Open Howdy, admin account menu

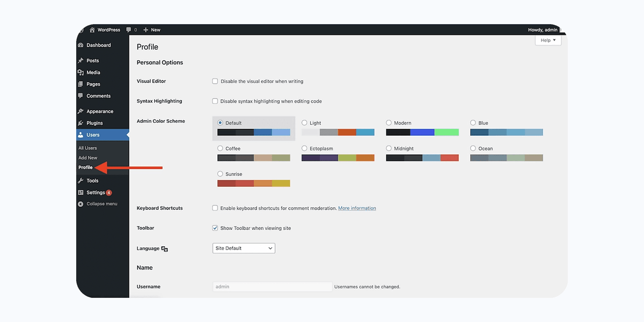543,30
